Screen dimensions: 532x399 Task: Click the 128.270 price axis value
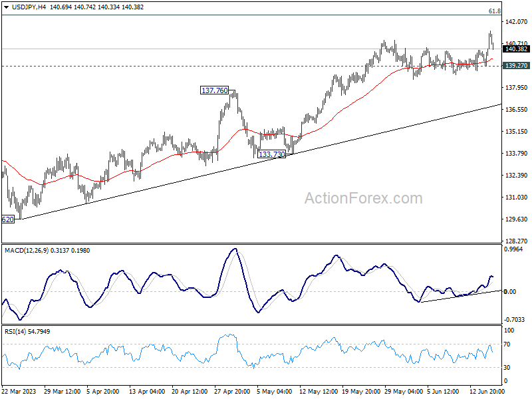tap(517, 241)
